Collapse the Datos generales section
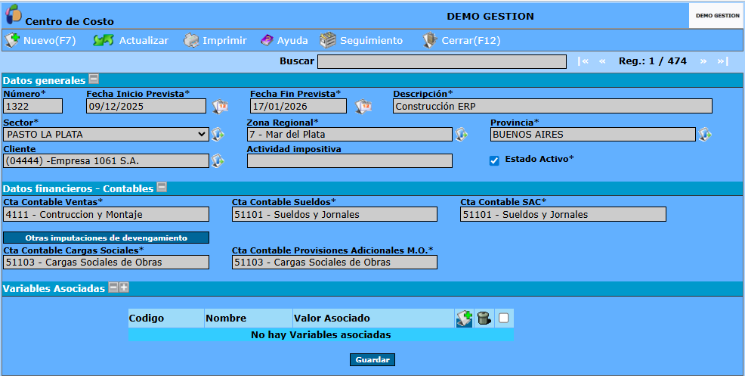 94,79
